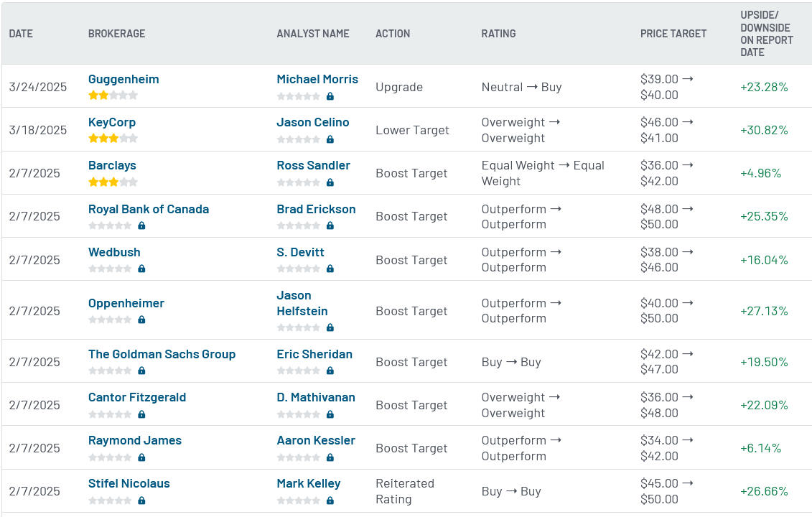812x517 pixels.
Task: Open the Barclays brokerage link
Action: 112,165
